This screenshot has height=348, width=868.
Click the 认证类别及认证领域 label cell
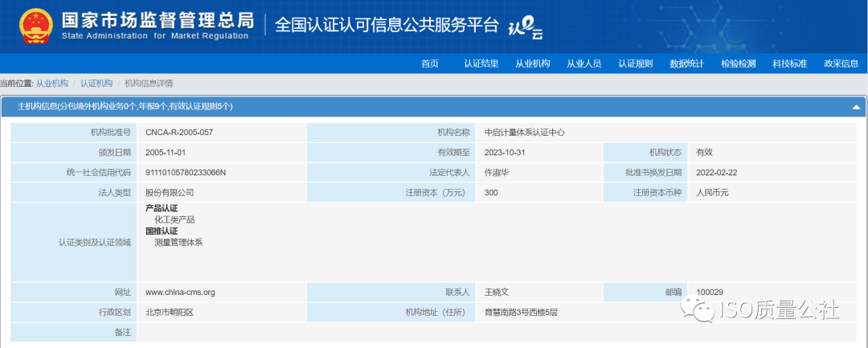(74, 243)
